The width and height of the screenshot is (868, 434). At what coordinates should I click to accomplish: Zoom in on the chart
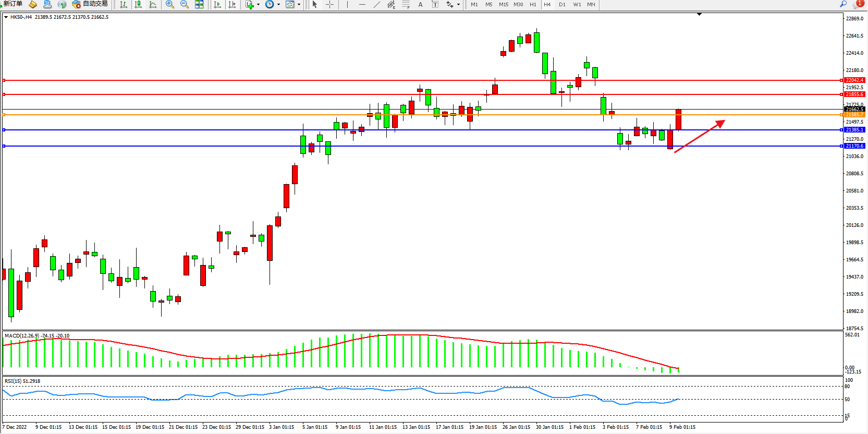[x=170, y=5]
